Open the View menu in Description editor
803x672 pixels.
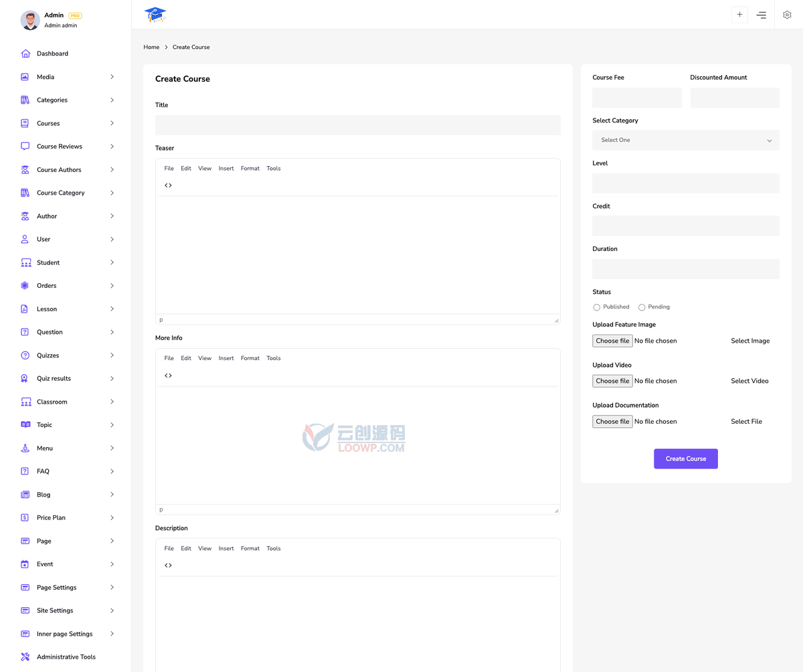click(x=205, y=548)
